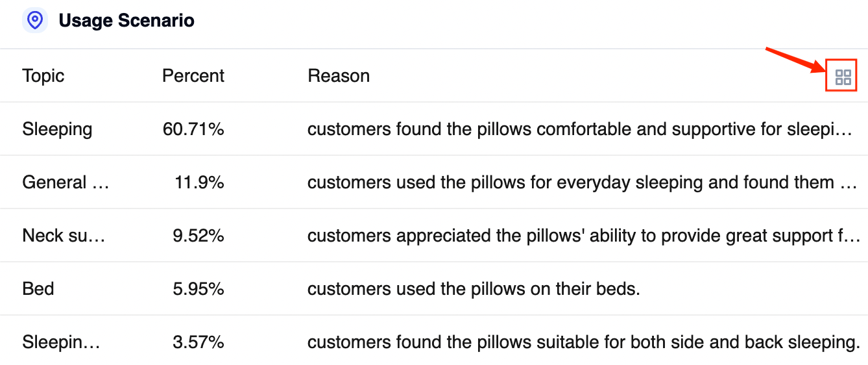This screenshot has width=868, height=365.
Task: Expand the truncated great support reason
Action: [x=584, y=236]
